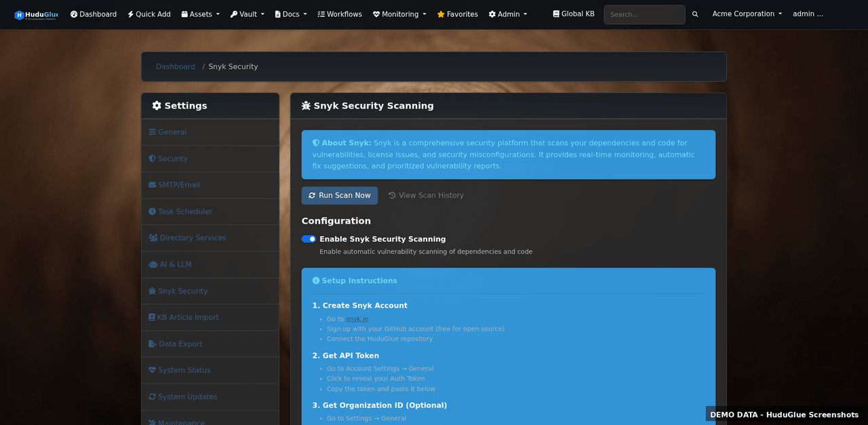
Task: Open System Status settings page
Action: [210, 370]
